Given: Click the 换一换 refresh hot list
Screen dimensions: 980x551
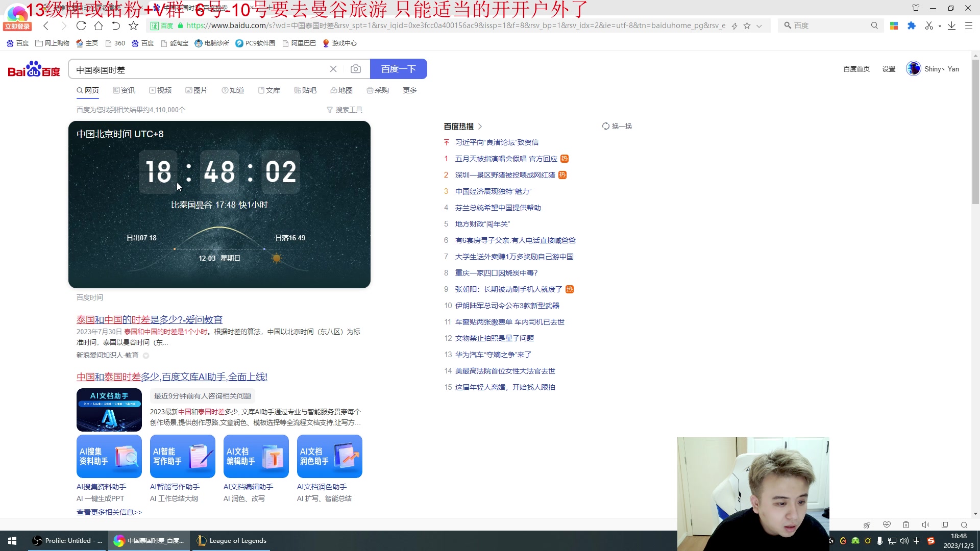Looking at the screenshot, I should 617,126.
